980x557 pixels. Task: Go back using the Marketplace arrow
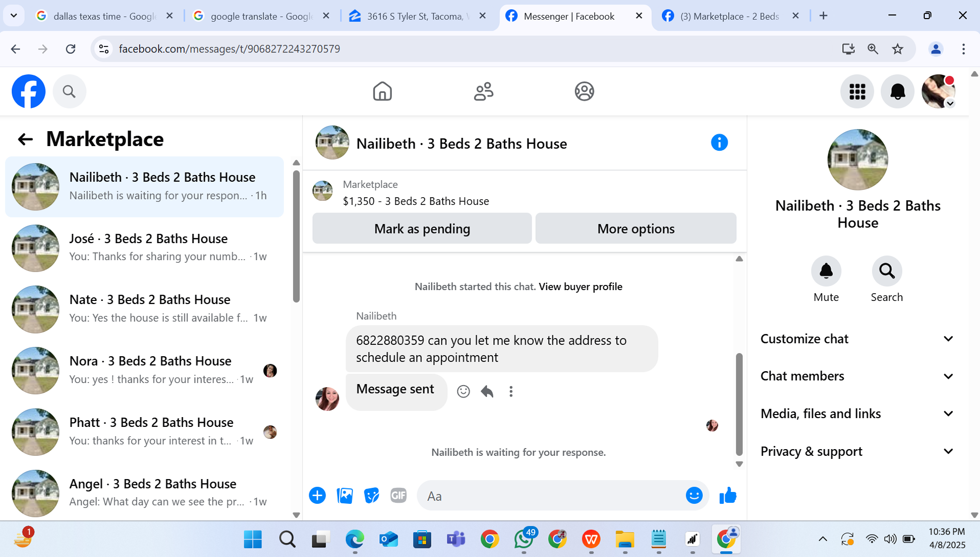[25, 139]
